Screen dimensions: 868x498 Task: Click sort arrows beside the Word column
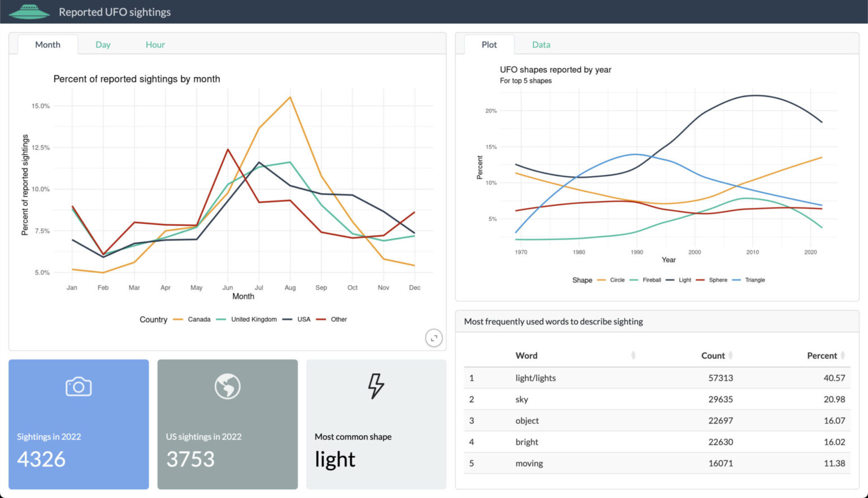click(633, 355)
